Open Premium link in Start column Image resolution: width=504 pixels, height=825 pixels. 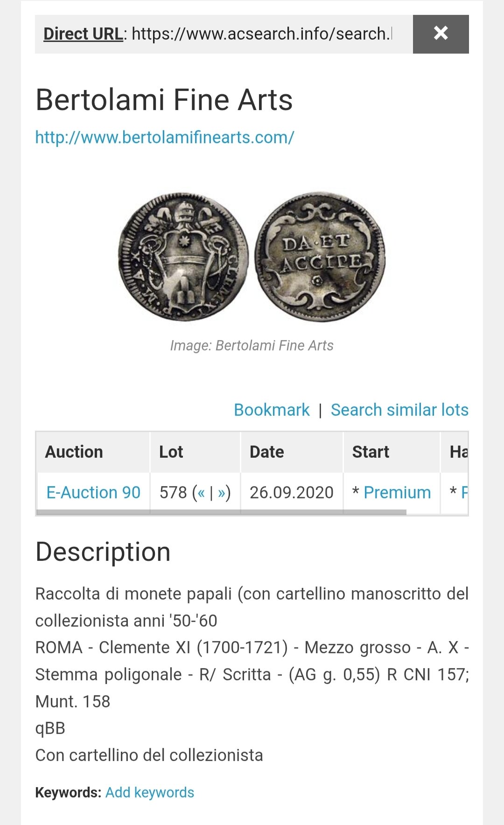pos(397,492)
